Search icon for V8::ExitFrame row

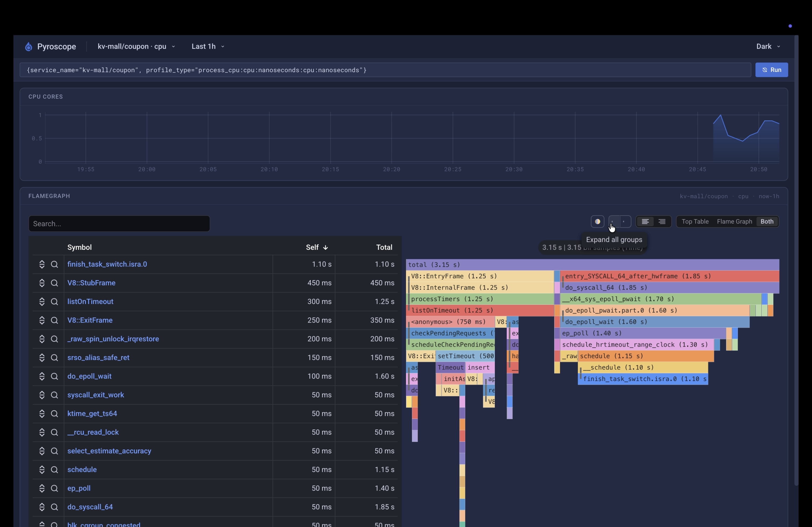pyautogui.click(x=54, y=320)
